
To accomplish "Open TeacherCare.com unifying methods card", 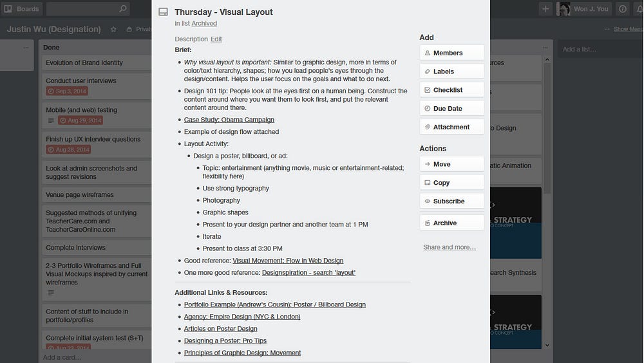I will click(x=97, y=221).
